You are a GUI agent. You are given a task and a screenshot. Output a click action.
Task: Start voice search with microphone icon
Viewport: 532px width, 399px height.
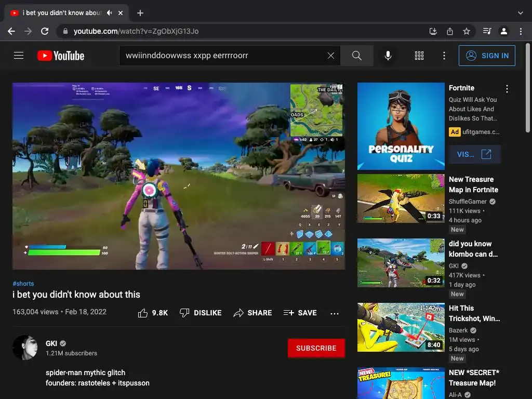pos(388,56)
